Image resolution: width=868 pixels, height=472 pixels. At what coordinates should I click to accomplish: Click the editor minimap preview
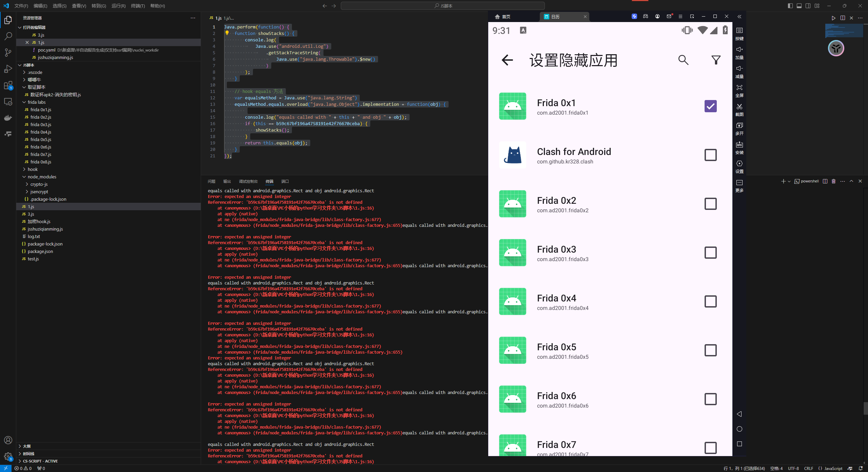(x=844, y=31)
